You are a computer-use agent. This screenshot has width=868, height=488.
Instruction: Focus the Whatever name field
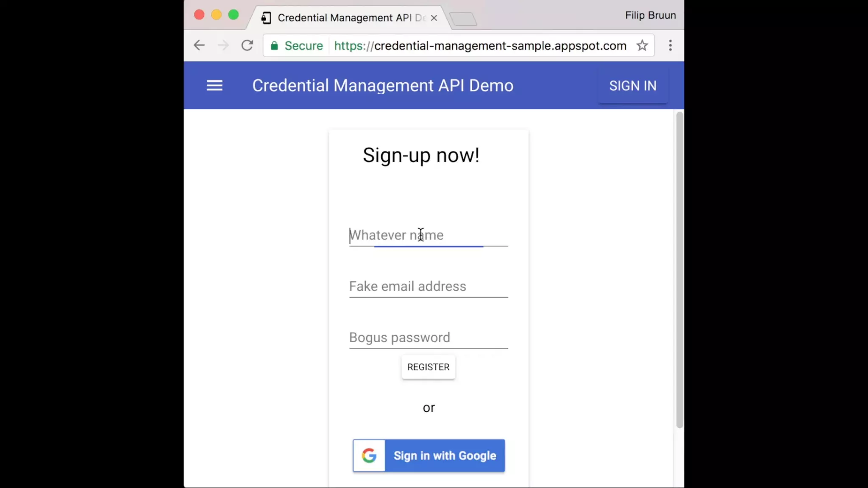(428, 235)
